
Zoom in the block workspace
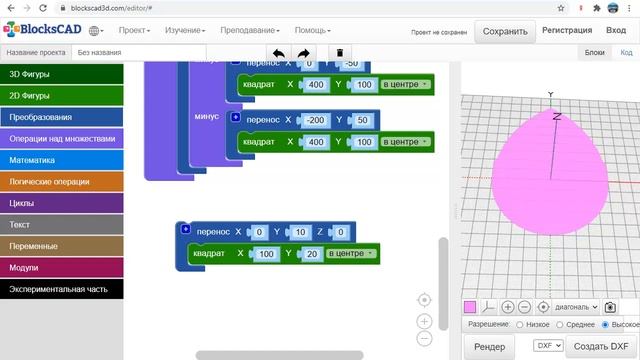424,321
